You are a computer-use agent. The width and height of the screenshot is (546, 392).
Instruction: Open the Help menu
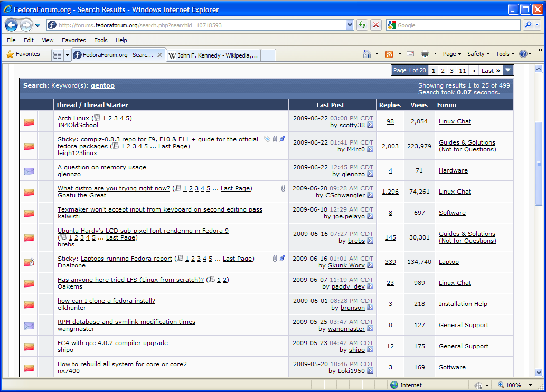coord(121,40)
